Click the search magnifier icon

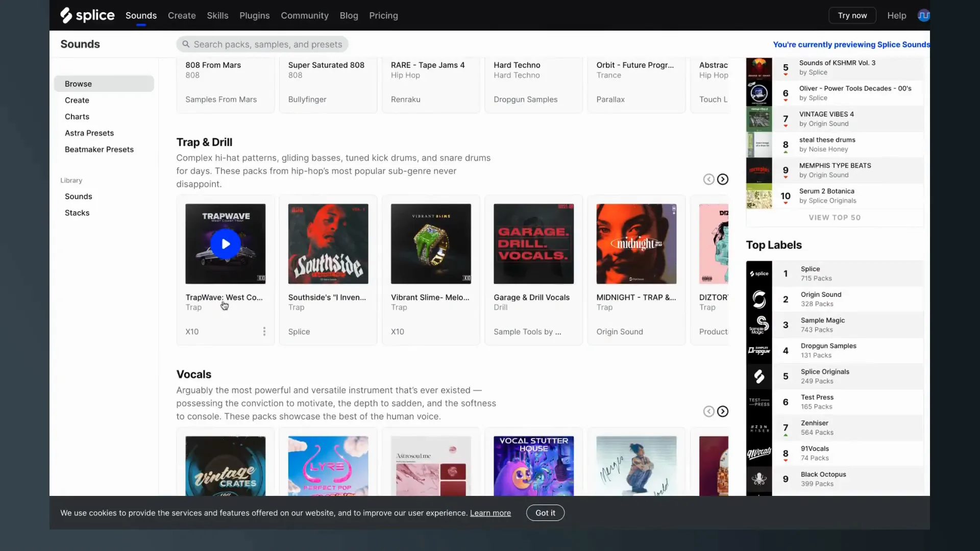point(186,44)
